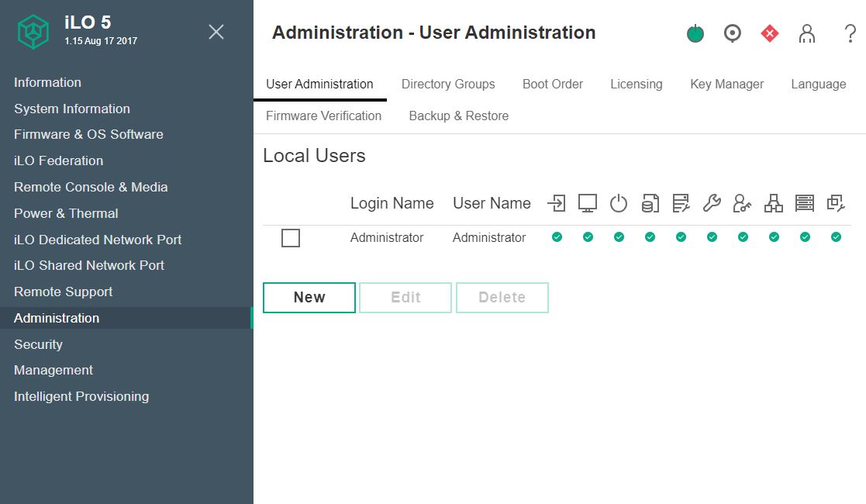
Task: Click the UID indicator target icon
Action: [x=732, y=33]
